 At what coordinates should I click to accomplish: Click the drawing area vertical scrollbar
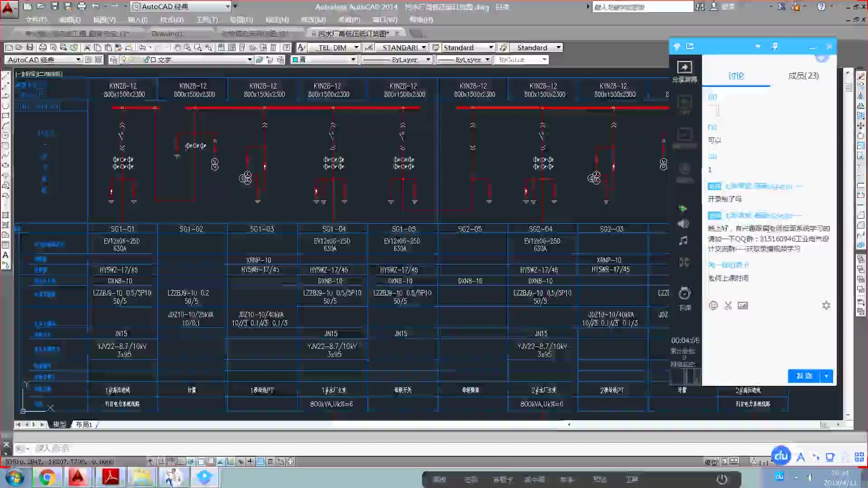pyautogui.click(x=848, y=244)
